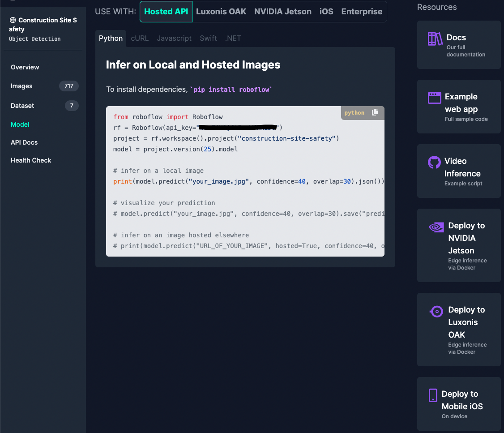Open Example web app sample code card
The width and height of the screenshot is (504, 433).
[x=459, y=107]
